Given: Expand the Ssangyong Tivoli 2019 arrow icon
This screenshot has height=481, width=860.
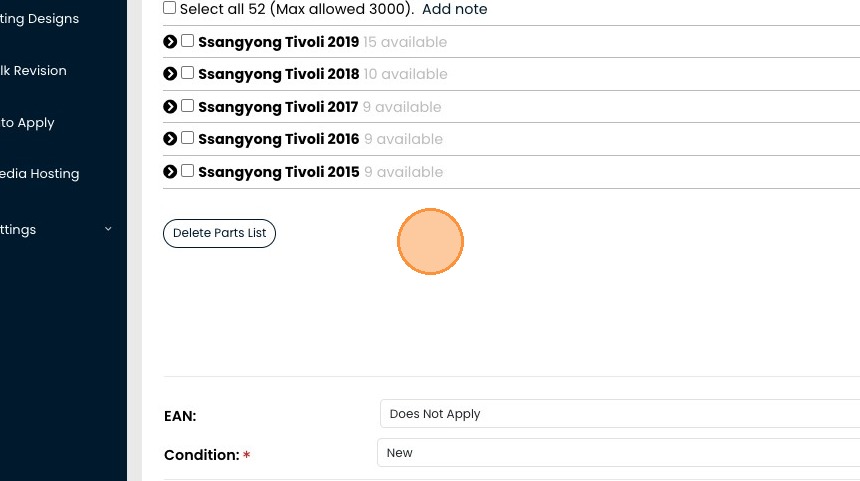Looking at the screenshot, I should [170, 42].
